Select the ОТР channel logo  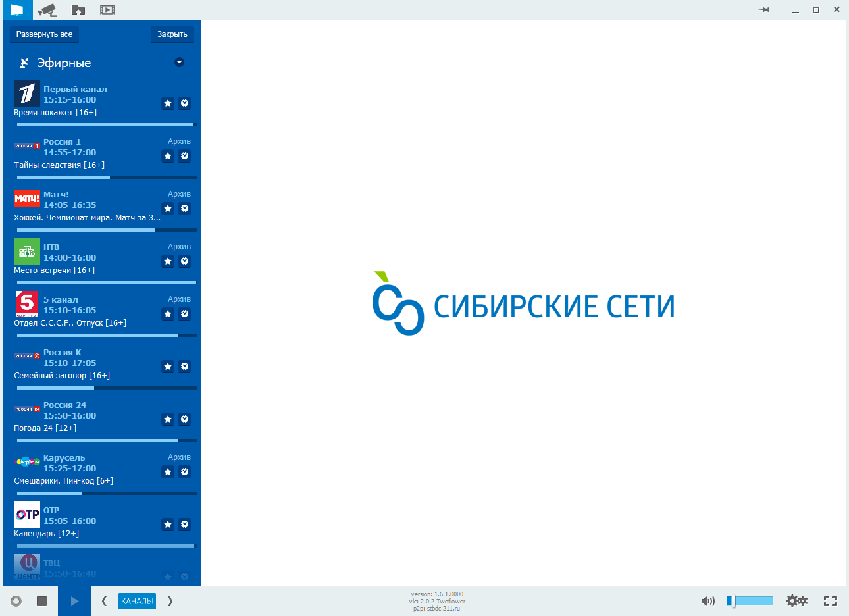click(x=27, y=515)
